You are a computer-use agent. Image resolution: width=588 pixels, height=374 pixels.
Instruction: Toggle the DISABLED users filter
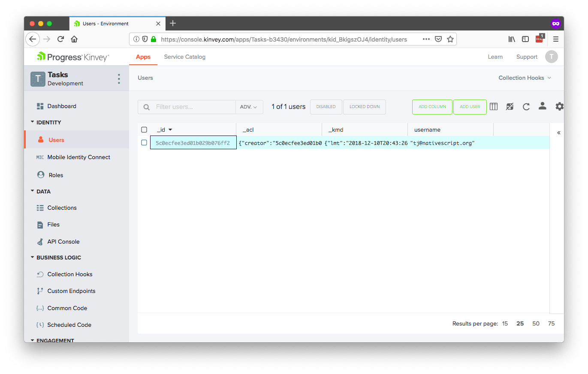click(326, 107)
